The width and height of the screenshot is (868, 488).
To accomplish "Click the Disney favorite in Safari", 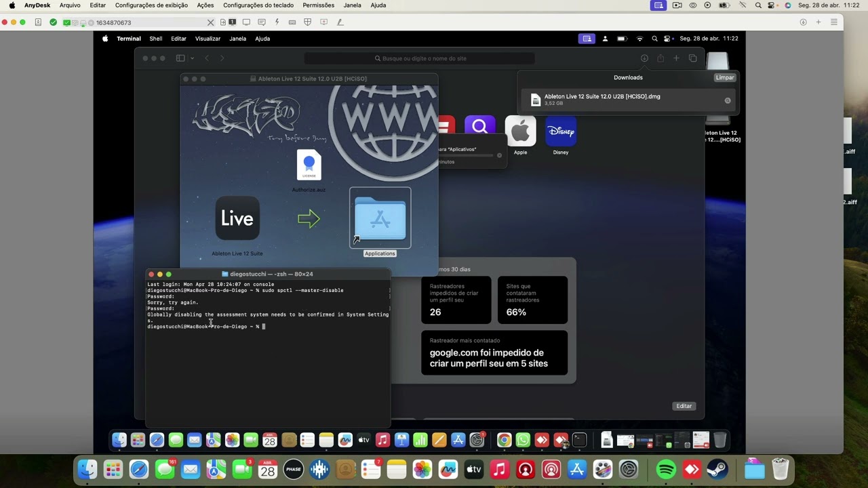I will click(561, 131).
